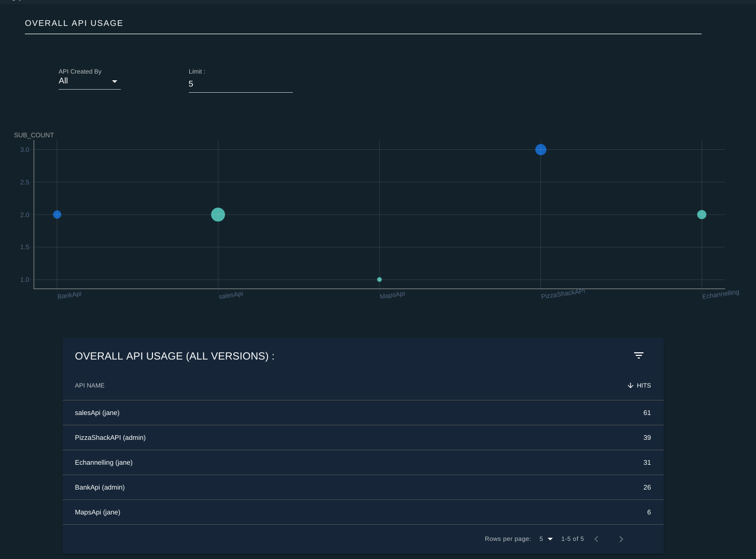
Task: Click the Limit input field
Action: 241,84
